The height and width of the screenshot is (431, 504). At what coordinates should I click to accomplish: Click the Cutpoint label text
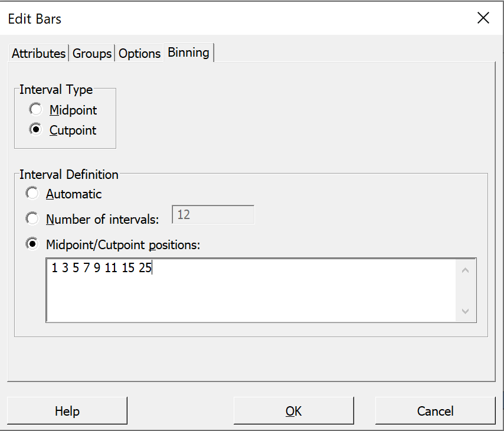[73, 130]
